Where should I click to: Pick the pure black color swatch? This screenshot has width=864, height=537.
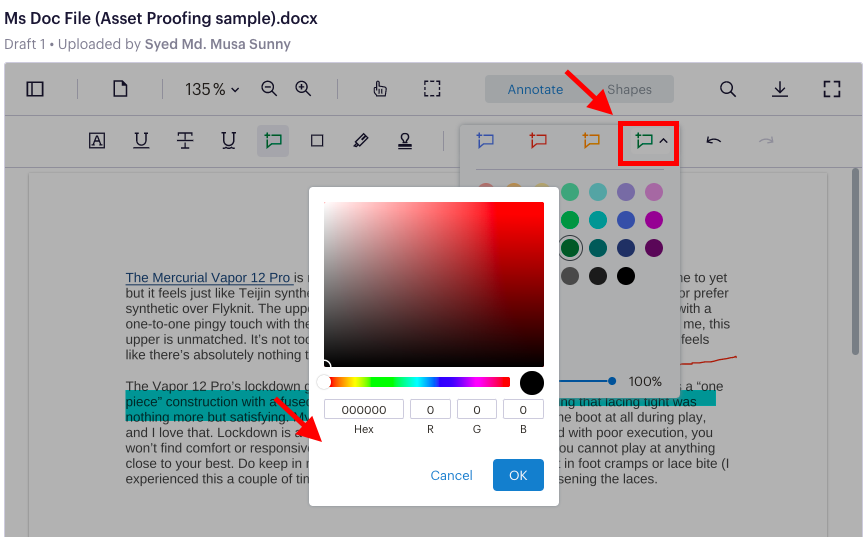pyautogui.click(x=626, y=276)
